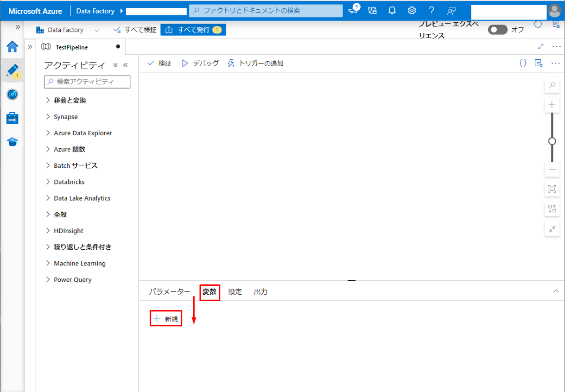The image size is (565, 392).
Task: Open the Monitor gauge icon in sidebar
Action: click(x=13, y=95)
